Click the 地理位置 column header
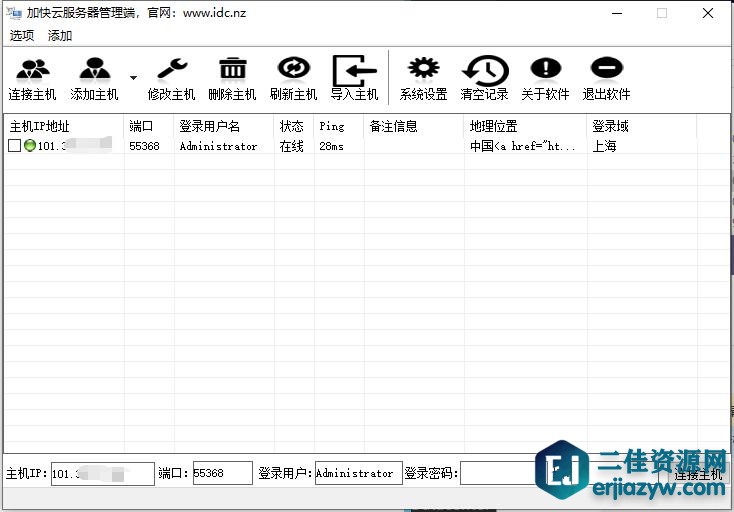Viewport: 734px width, 512px height. click(525, 126)
